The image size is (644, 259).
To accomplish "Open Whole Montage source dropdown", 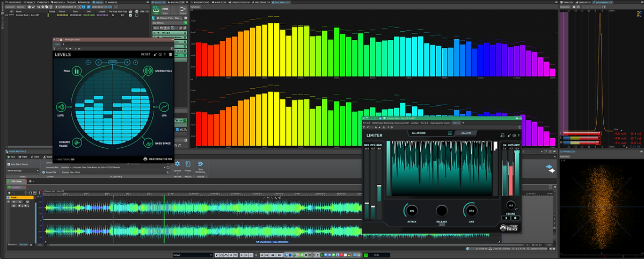I will 24,170.
